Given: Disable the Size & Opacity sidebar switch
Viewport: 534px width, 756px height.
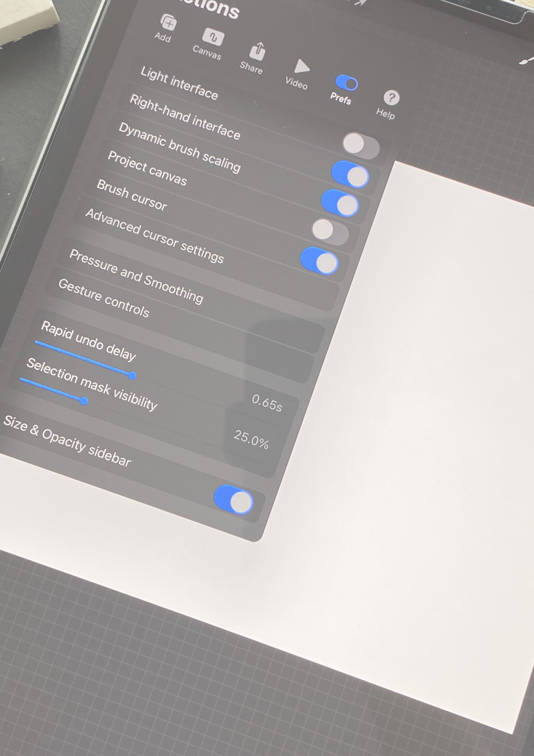Looking at the screenshot, I should (x=234, y=499).
